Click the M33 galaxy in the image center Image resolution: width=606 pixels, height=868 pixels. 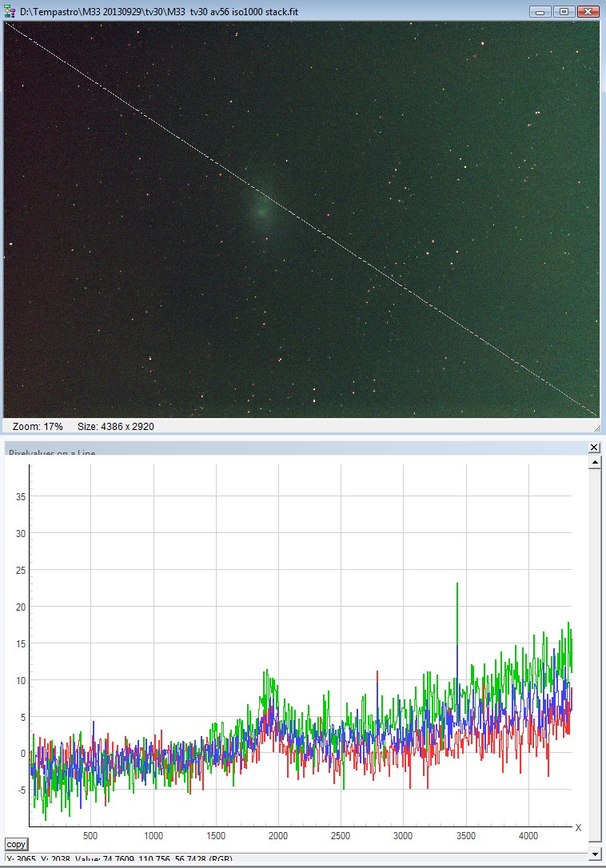pos(261,211)
